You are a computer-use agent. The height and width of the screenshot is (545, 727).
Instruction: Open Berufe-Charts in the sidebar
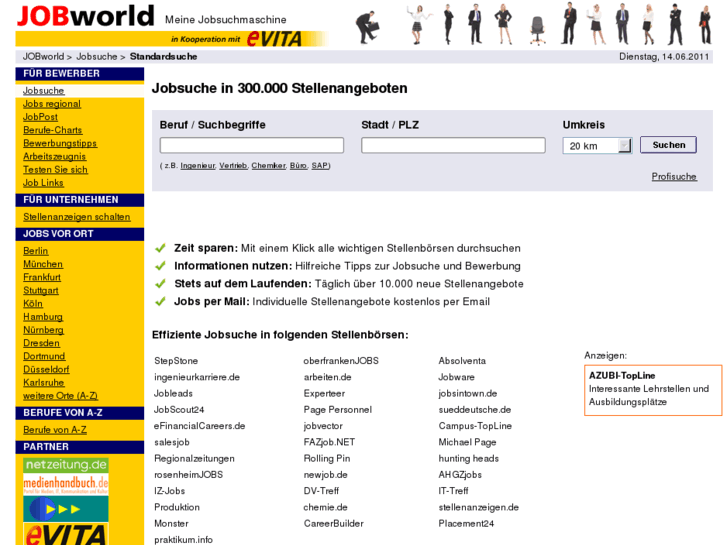tap(52, 130)
